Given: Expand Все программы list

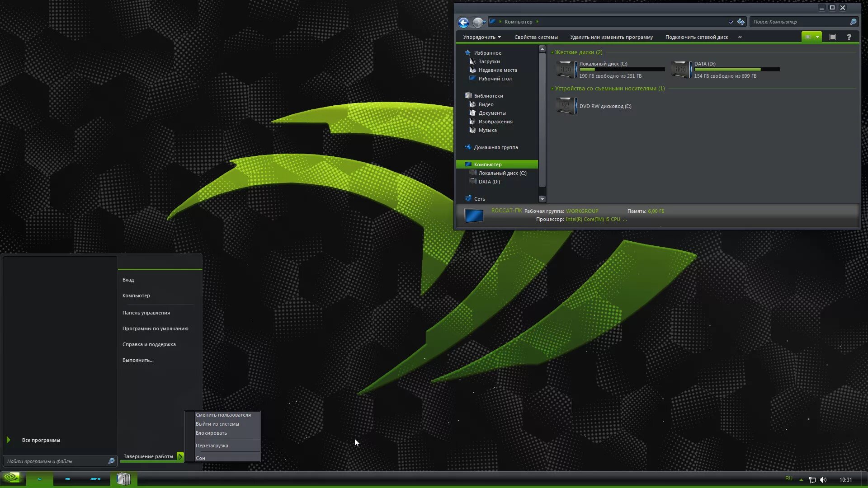Looking at the screenshot, I should pos(41,440).
